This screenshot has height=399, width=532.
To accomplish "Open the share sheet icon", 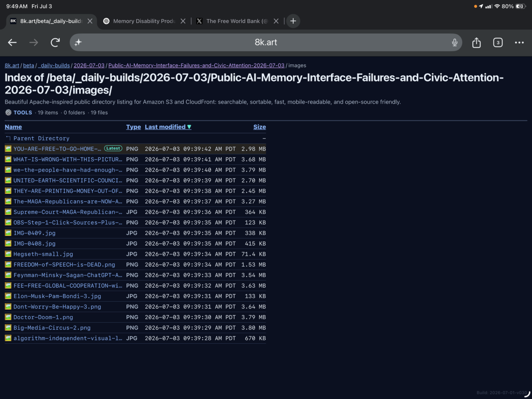I will [476, 42].
